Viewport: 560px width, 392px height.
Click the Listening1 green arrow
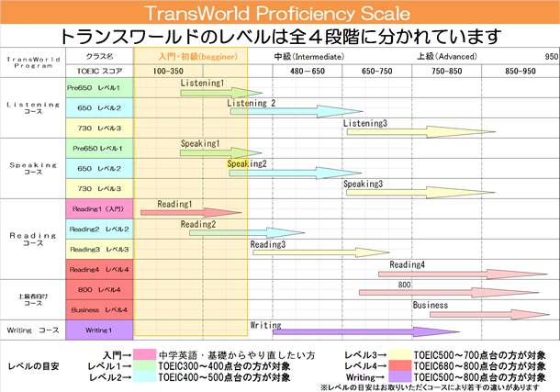[220, 93]
